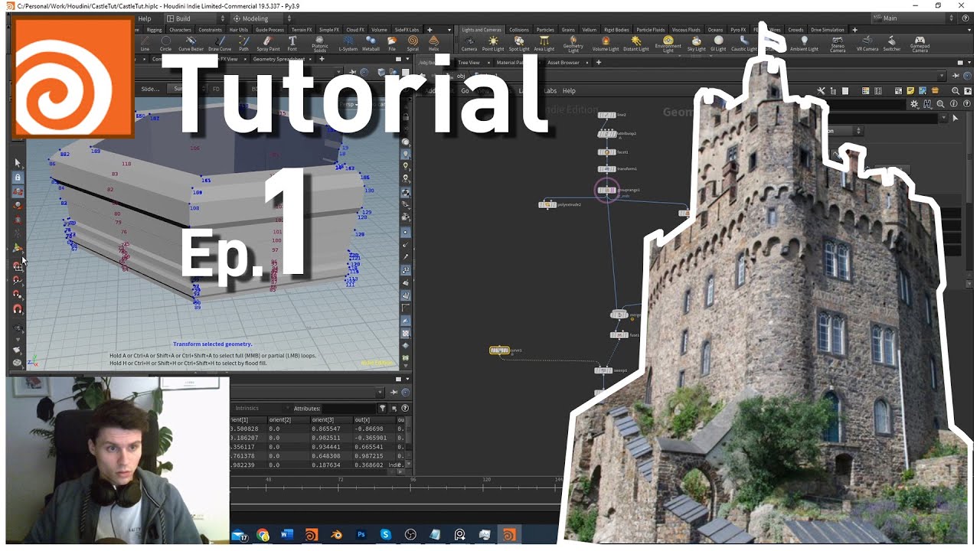The width and height of the screenshot is (980, 551).
Task: Select the L-System shelf tool
Action: (x=348, y=43)
